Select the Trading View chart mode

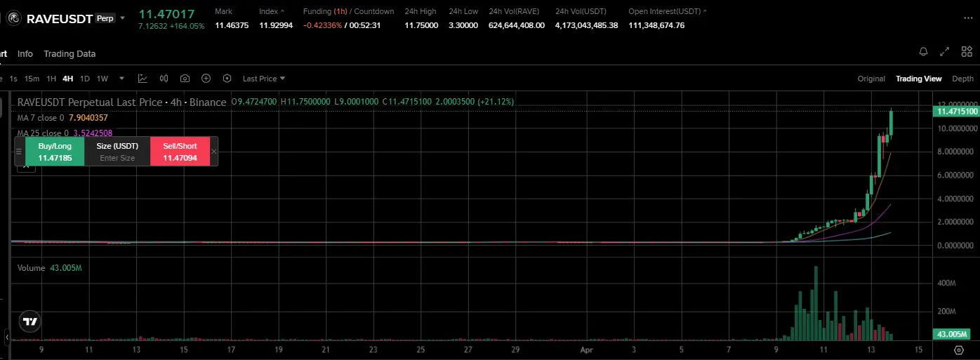pyautogui.click(x=918, y=79)
